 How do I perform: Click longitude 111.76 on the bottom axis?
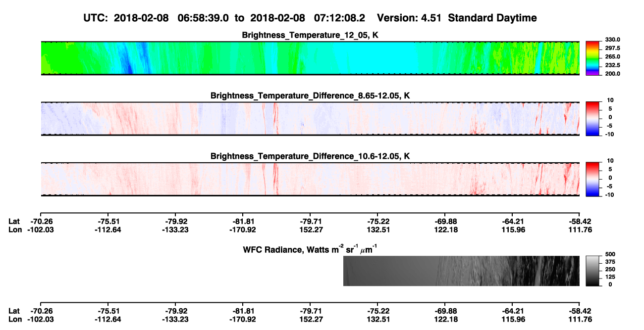click(x=579, y=319)
